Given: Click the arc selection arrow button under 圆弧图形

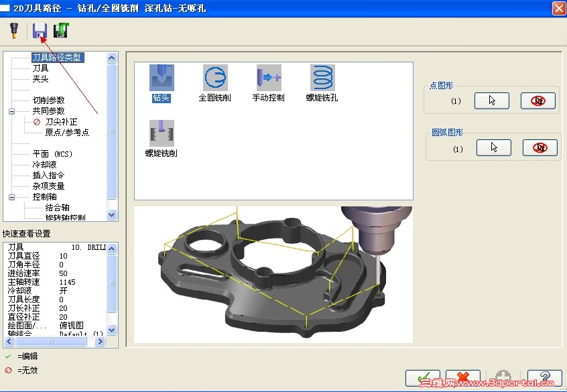Looking at the screenshot, I should pos(494,147).
